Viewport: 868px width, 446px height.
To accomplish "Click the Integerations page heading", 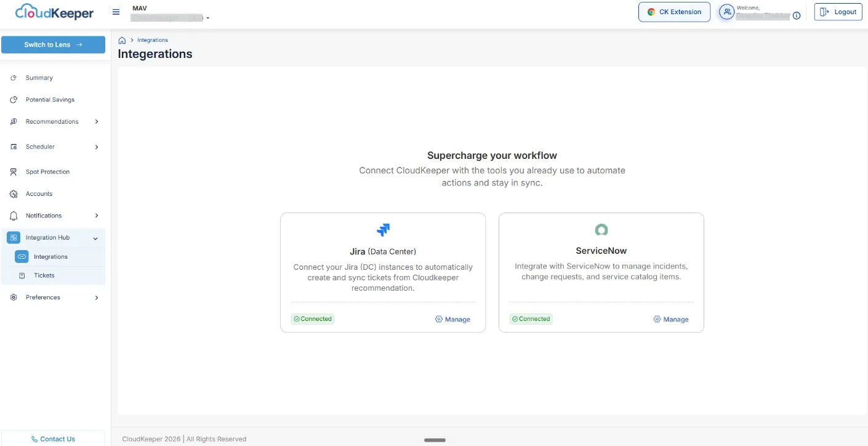I will pos(155,54).
